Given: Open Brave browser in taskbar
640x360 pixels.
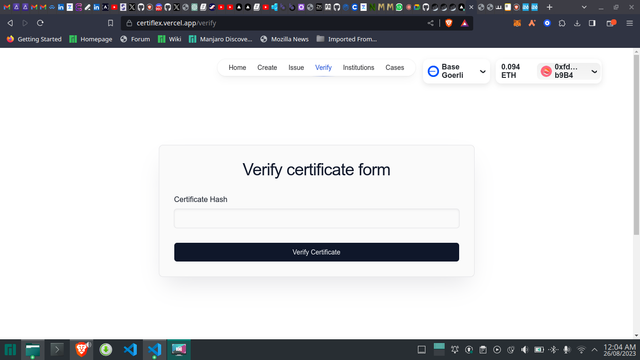Looking at the screenshot, I should coord(82,350).
